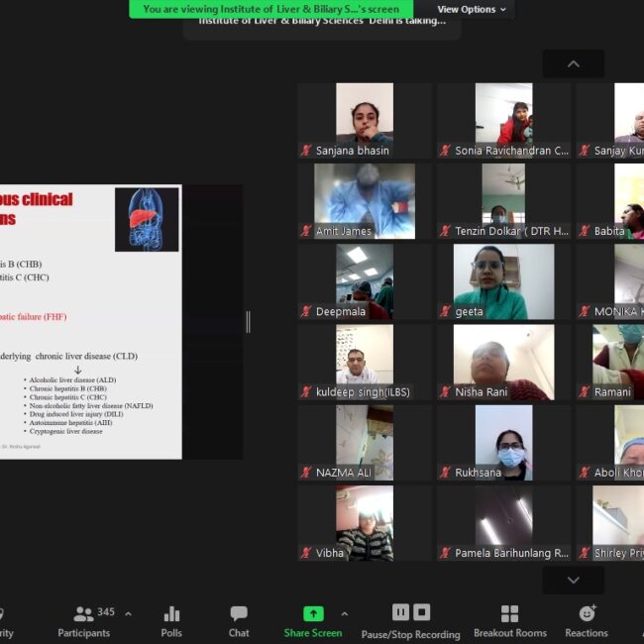644x644 pixels.
Task: Open the Chat panel
Action: 239,620
